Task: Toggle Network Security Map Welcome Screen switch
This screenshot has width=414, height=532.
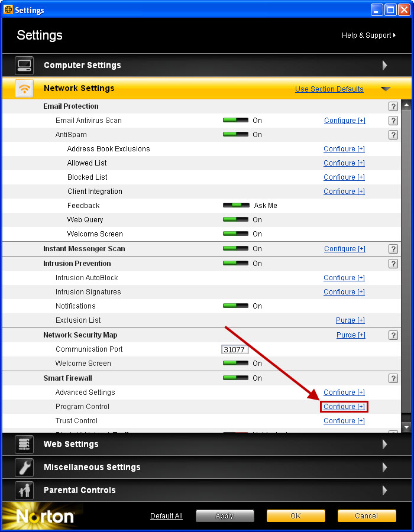Action: pos(235,363)
